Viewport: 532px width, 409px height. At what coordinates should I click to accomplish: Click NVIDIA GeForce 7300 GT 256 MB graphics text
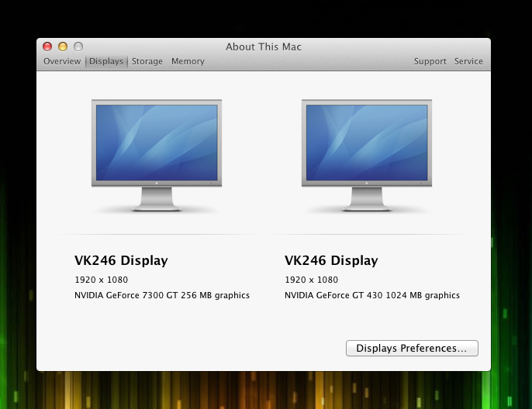[162, 295]
